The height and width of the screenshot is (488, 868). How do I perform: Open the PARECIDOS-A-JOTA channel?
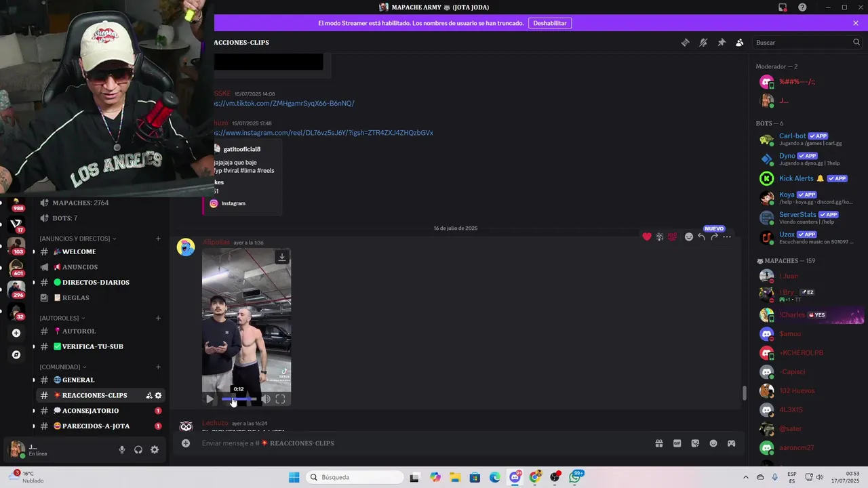pyautogui.click(x=100, y=426)
